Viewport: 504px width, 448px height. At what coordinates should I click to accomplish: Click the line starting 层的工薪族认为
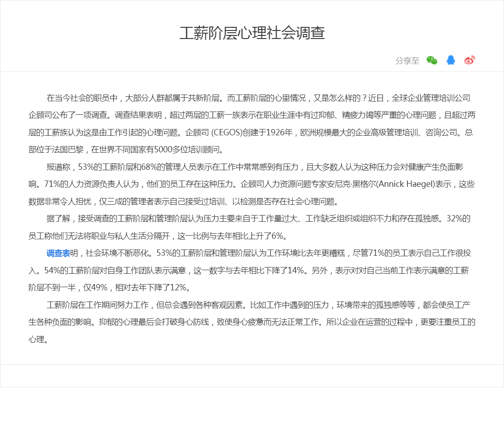(251, 133)
